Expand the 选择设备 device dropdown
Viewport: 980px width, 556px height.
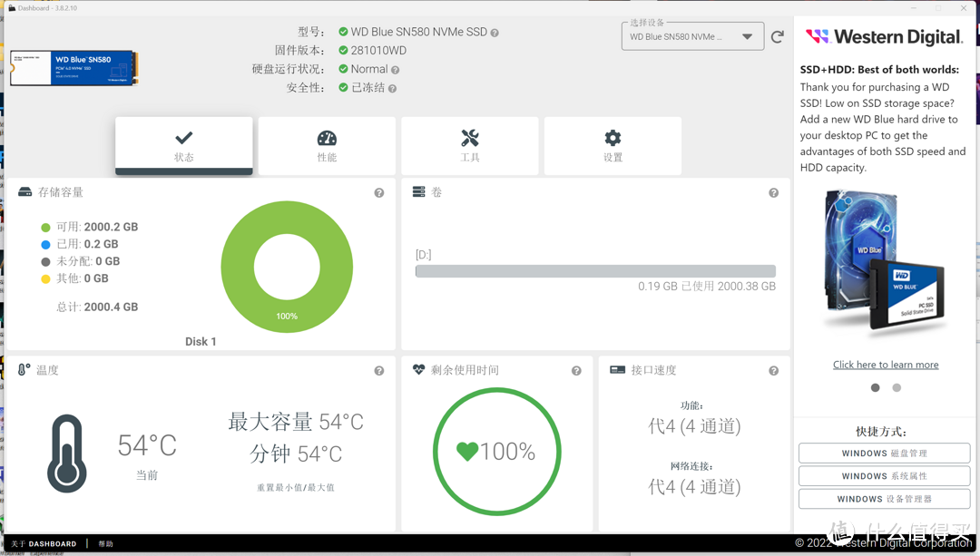click(x=692, y=37)
